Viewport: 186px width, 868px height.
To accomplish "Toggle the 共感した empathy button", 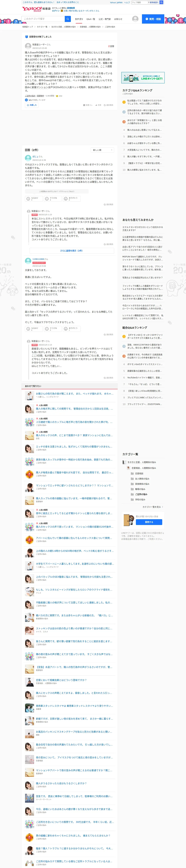I will 32,105.
